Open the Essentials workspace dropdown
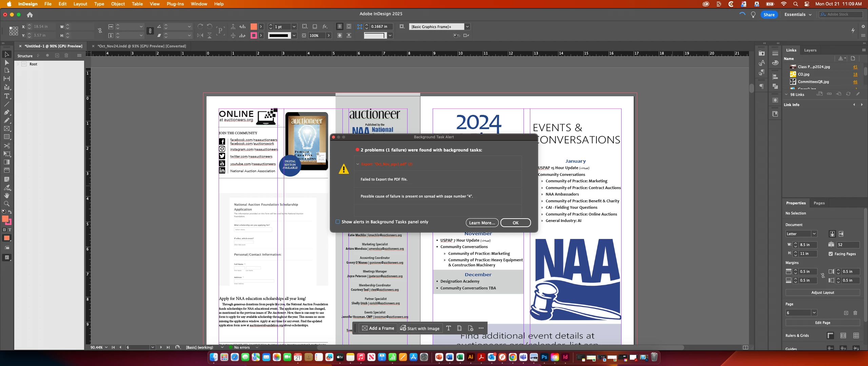The width and height of the screenshot is (868, 366). point(798,15)
